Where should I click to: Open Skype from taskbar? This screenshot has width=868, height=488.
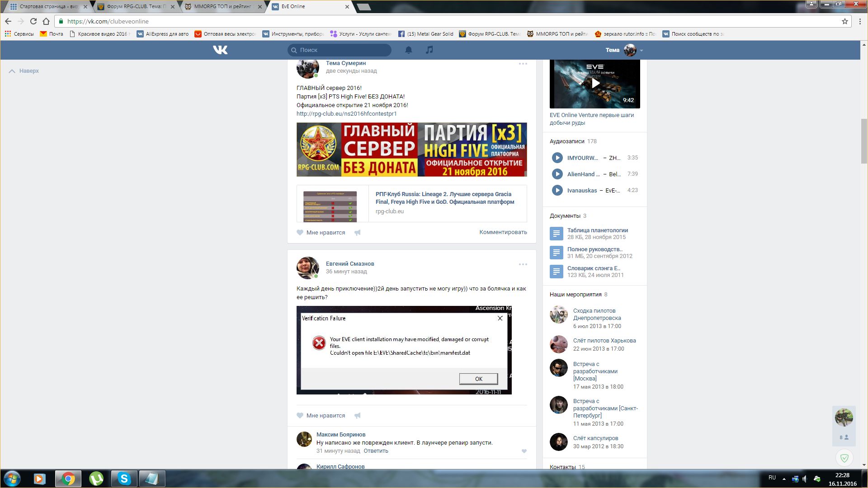coord(124,479)
